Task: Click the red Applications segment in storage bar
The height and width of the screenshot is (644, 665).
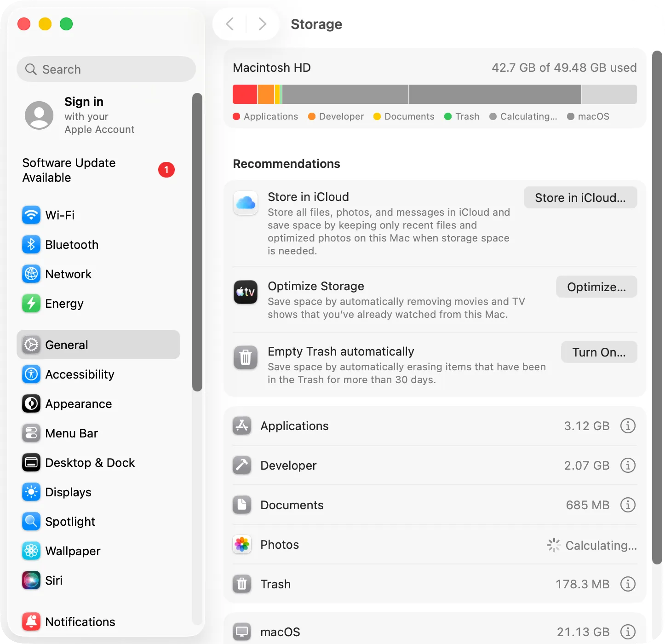Action: [x=245, y=94]
